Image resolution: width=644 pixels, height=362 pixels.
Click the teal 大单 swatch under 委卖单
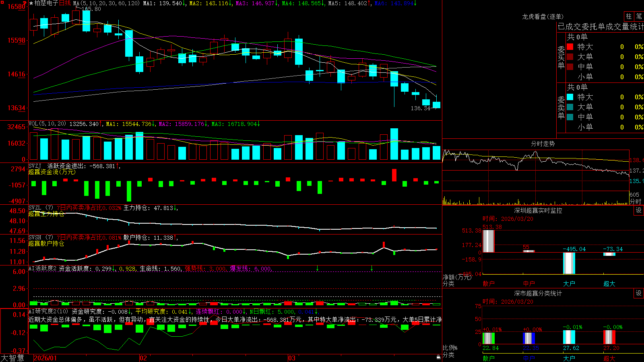570,107
